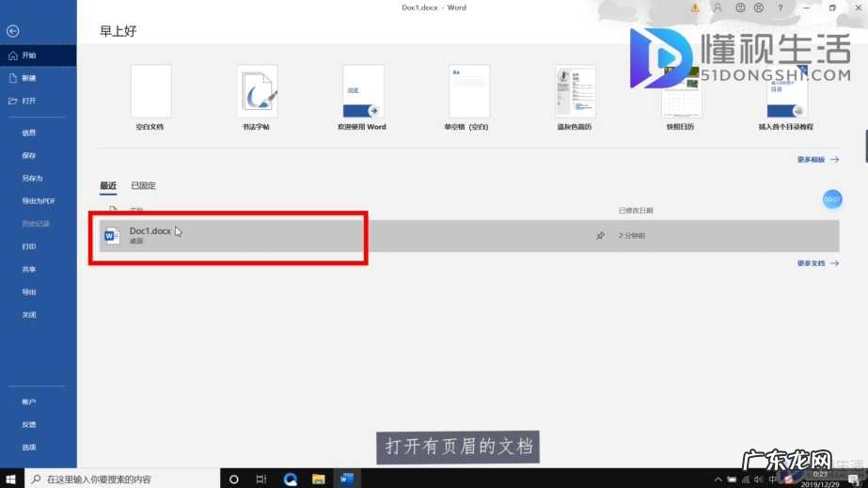Screen dimensions: 868x488
Task: Click the 更多文档 link
Action: pyautogui.click(x=817, y=263)
